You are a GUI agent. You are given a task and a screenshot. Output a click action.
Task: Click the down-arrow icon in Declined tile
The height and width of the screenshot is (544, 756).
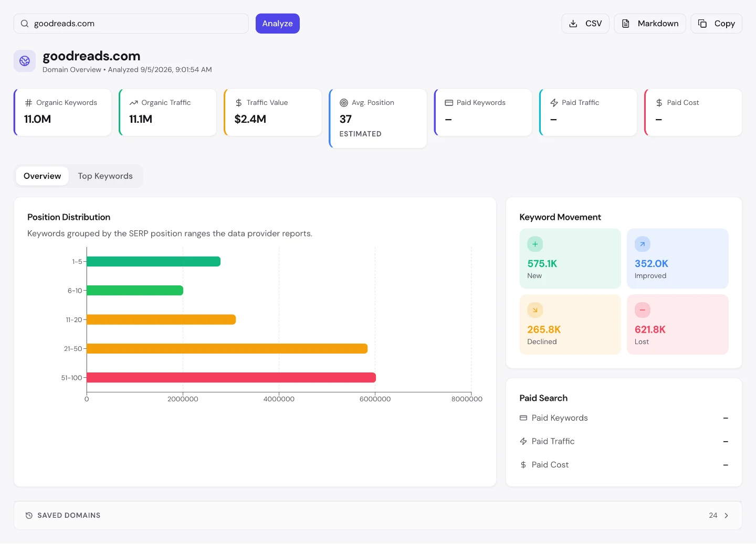pyautogui.click(x=535, y=310)
